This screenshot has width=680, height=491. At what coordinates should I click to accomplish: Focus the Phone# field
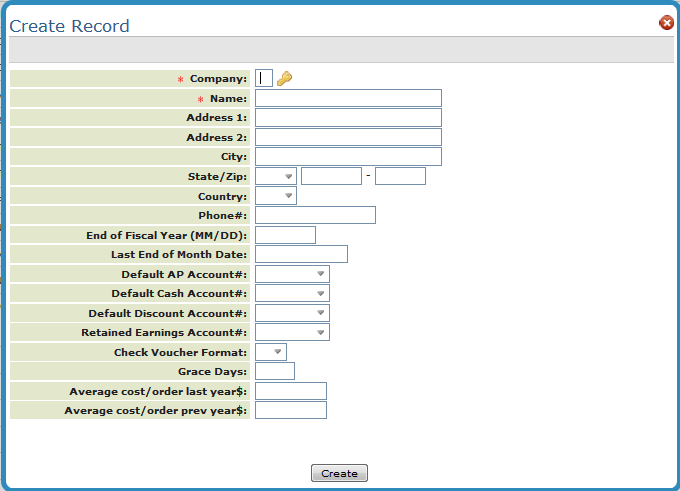coord(315,215)
